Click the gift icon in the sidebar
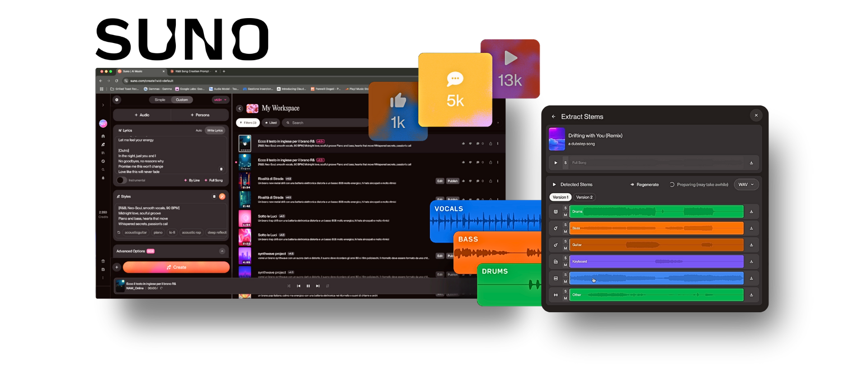This screenshot has height=371, width=868. 103,261
